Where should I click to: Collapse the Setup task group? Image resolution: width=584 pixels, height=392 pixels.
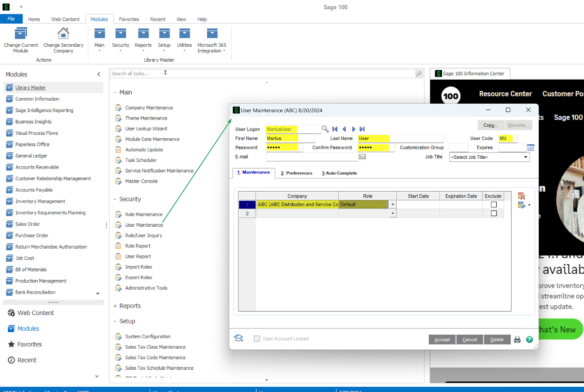[x=115, y=321]
